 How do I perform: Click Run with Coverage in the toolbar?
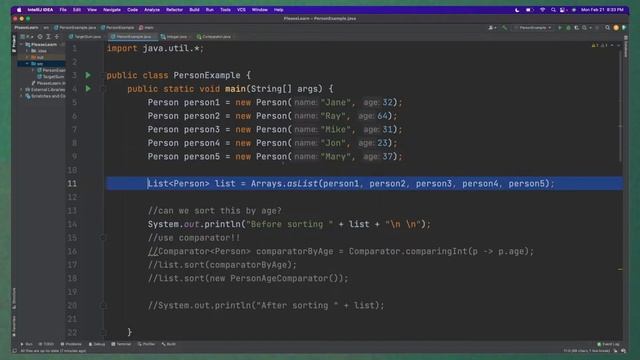tap(576, 28)
